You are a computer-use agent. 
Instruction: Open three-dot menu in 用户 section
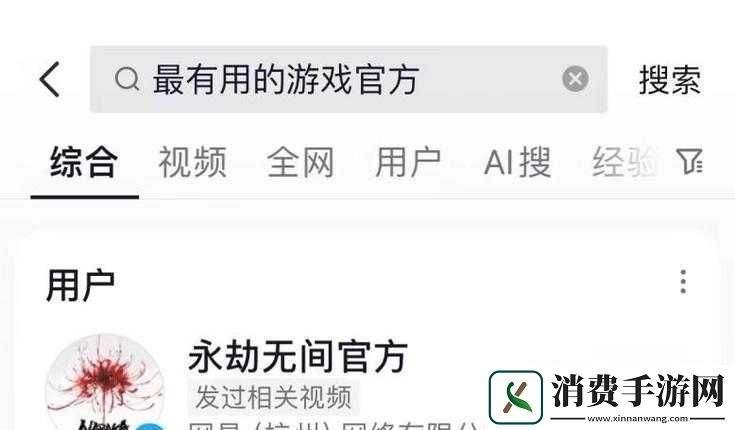click(x=683, y=282)
